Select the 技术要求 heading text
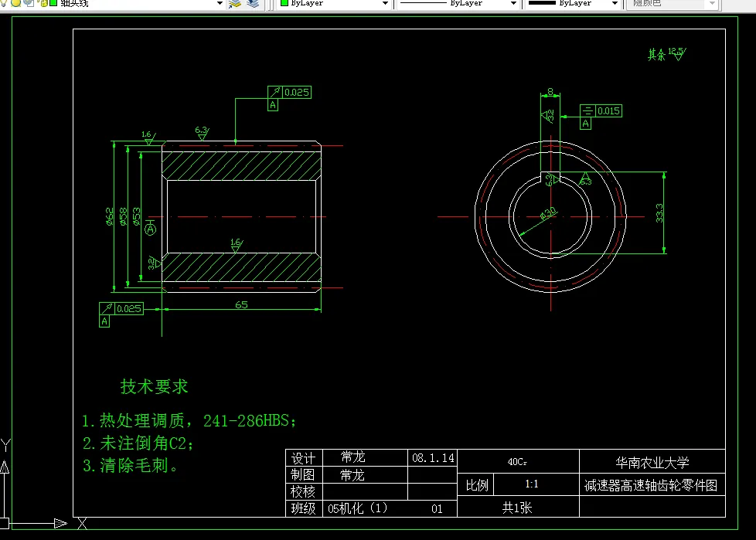This screenshot has width=756, height=540. pyautogui.click(x=155, y=386)
